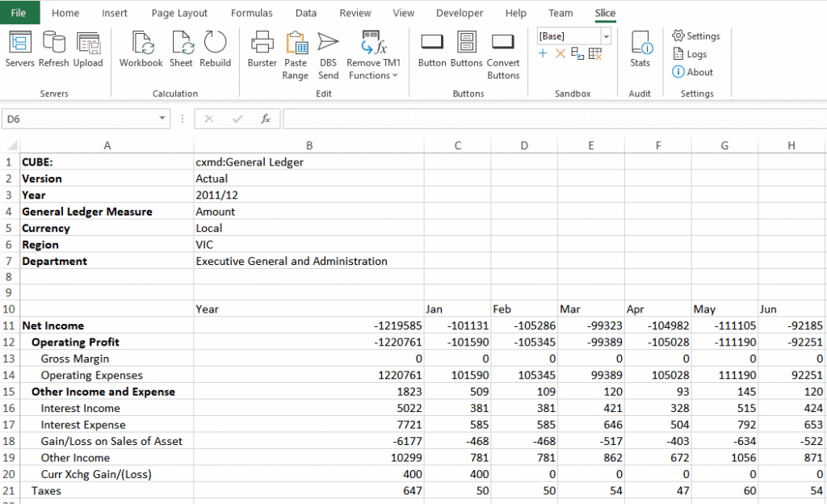Open Slice Settings
The image size is (827, 504).
pos(695,36)
